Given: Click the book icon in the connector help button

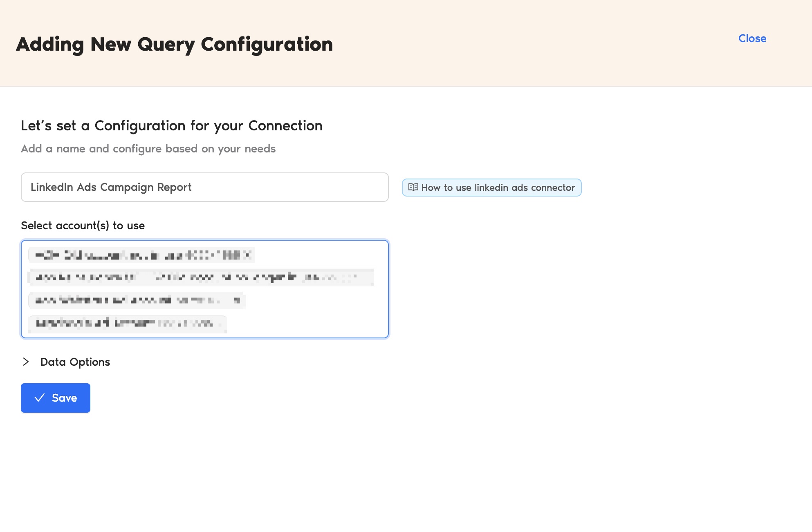Looking at the screenshot, I should click(413, 187).
